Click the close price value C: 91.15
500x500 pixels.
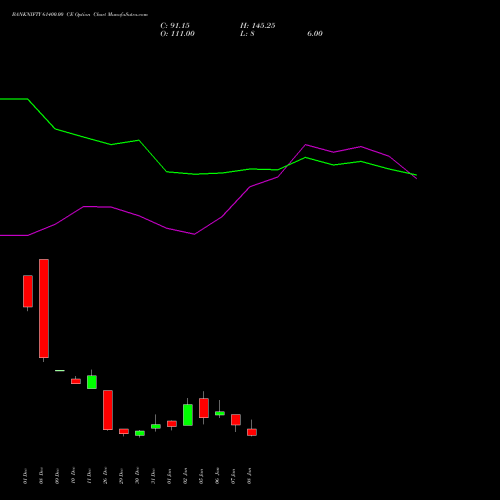175,26
